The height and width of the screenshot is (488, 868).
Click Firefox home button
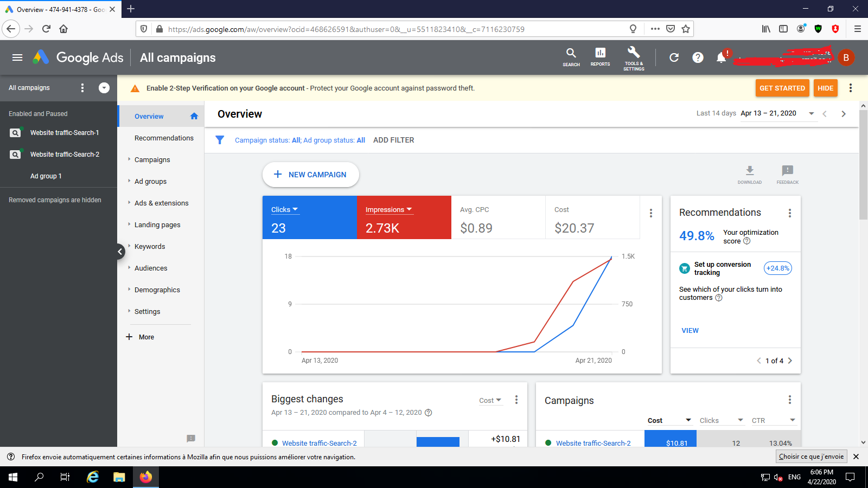click(63, 29)
